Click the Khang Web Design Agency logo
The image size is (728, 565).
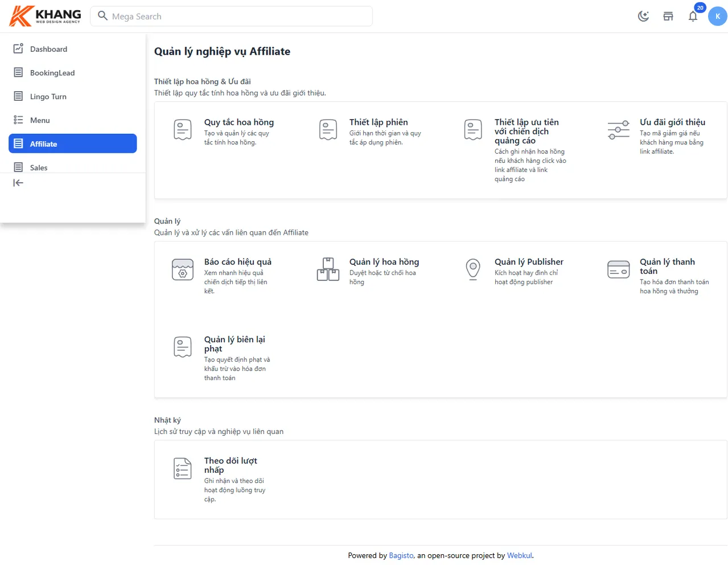tap(46, 16)
